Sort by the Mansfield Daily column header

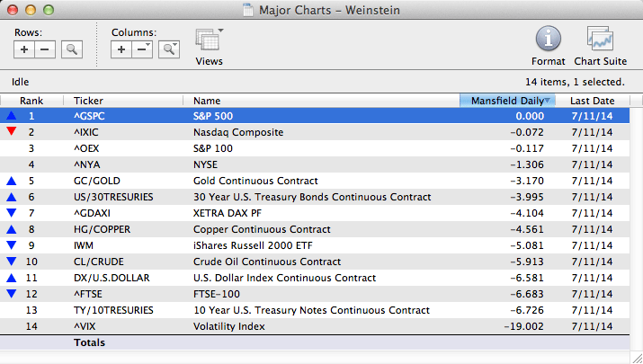click(x=507, y=101)
